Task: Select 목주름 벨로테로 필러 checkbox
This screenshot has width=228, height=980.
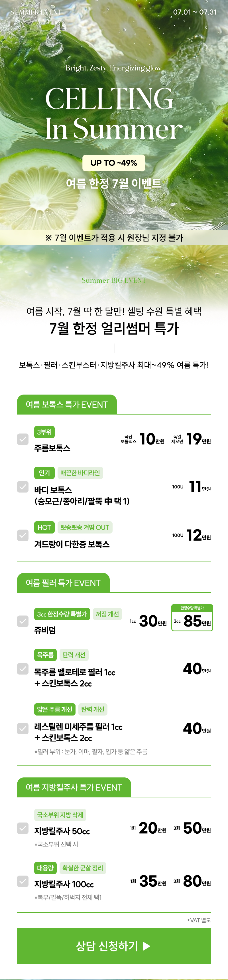Action: (23, 669)
